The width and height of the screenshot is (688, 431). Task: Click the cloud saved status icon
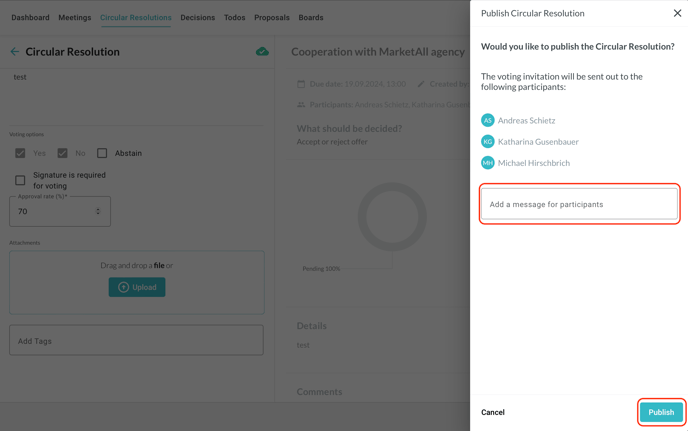[x=262, y=52]
